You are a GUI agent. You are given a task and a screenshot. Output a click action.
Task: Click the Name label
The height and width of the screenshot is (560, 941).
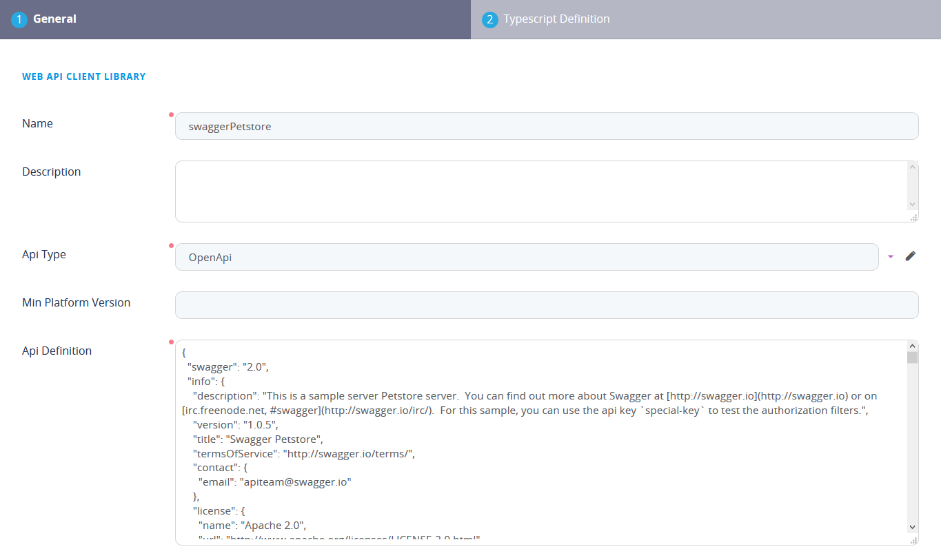click(37, 123)
